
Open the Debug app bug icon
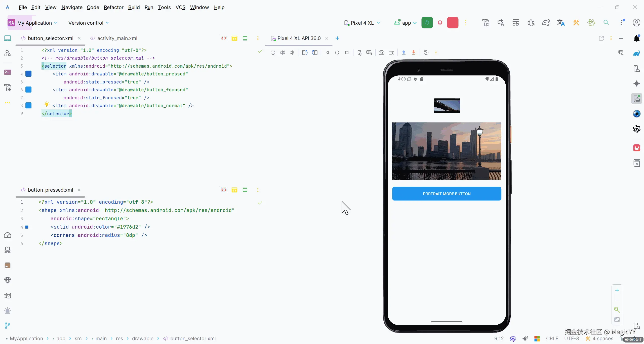440,23
